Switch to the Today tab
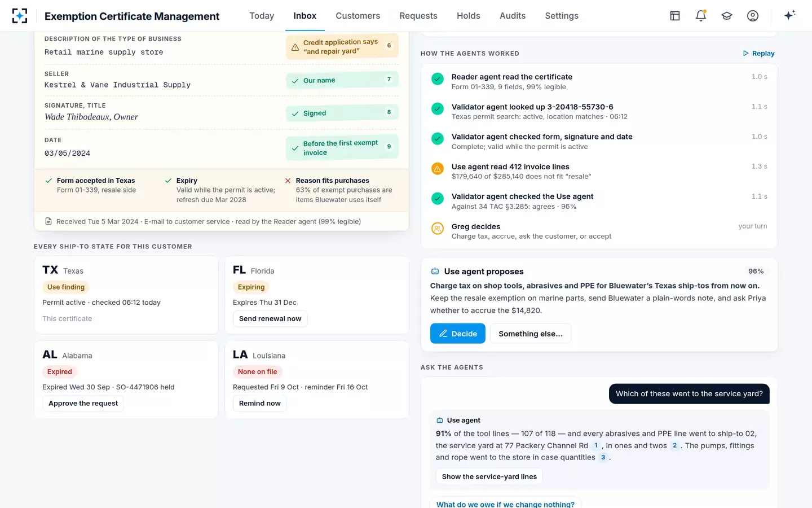Image resolution: width=812 pixels, height=508 pixels. [x=262, y=16]
